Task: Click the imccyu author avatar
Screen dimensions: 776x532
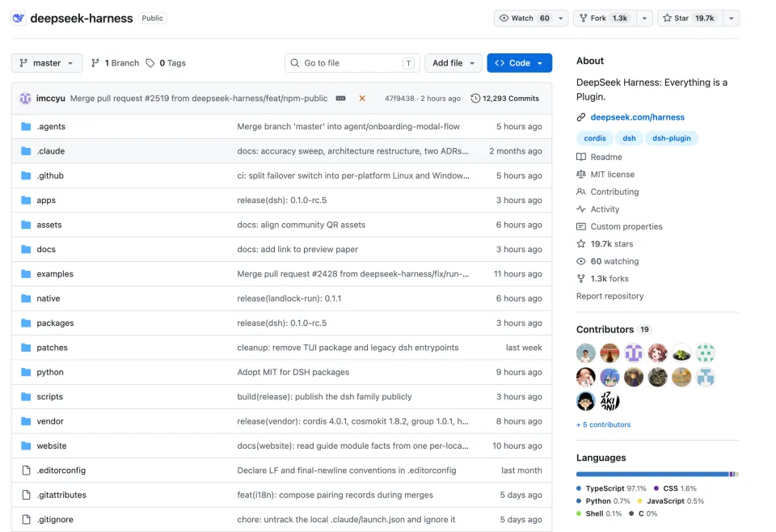Action: 25,99
